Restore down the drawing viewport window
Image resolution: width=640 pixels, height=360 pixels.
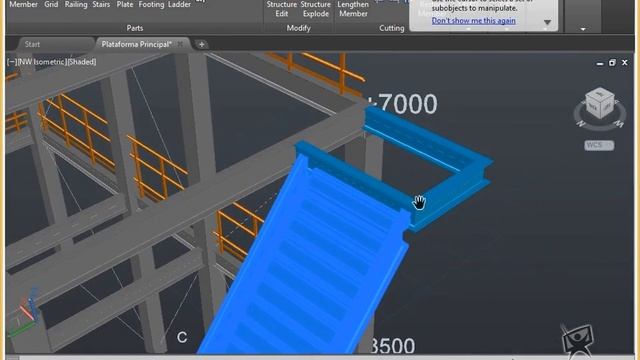(612, 62)
